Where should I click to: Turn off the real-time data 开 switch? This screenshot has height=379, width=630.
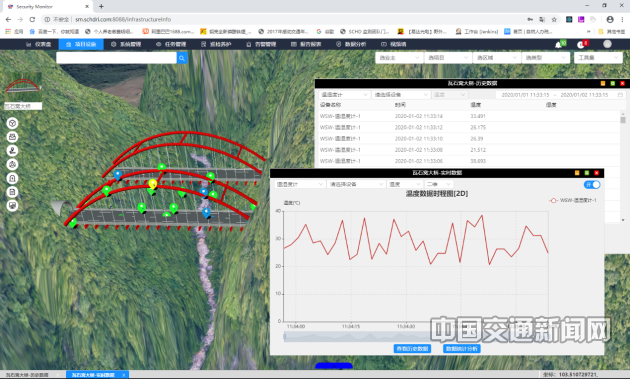coord(592,184)
